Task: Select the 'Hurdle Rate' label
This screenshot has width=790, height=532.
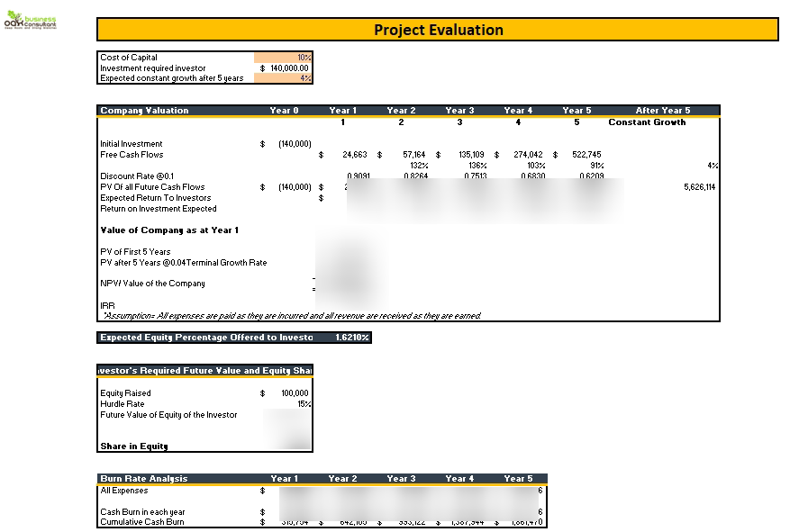Action: click(122, 403)
